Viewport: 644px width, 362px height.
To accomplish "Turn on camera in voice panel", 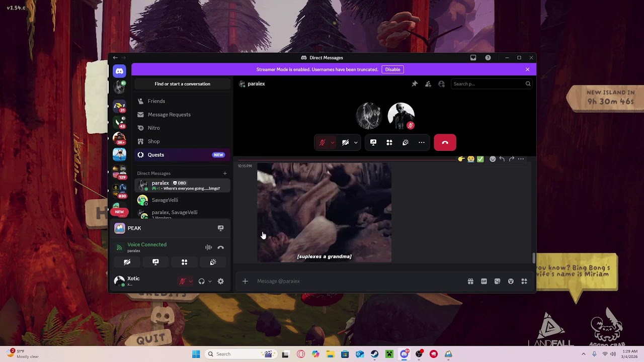I will click(x=127, y=262).
